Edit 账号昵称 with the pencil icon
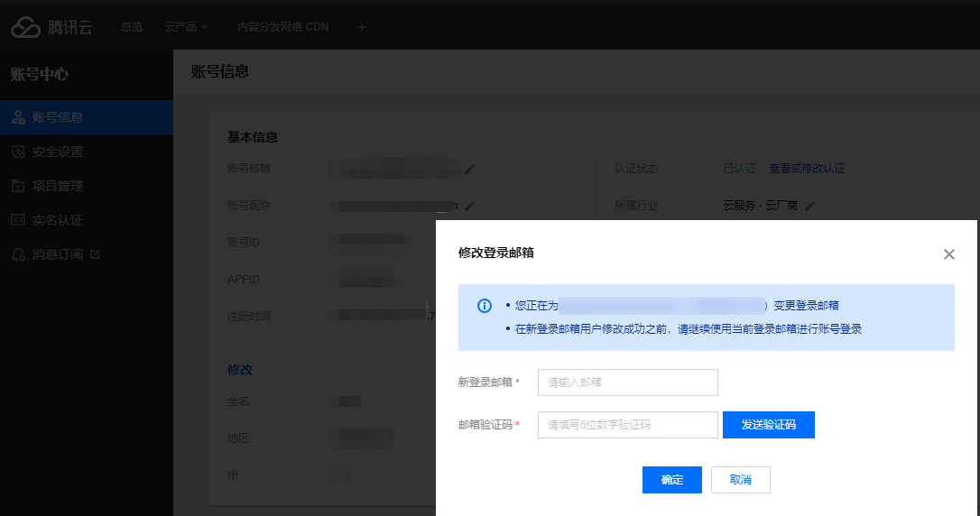Screen dimensions: 980x516 click(x=469, y=206)
